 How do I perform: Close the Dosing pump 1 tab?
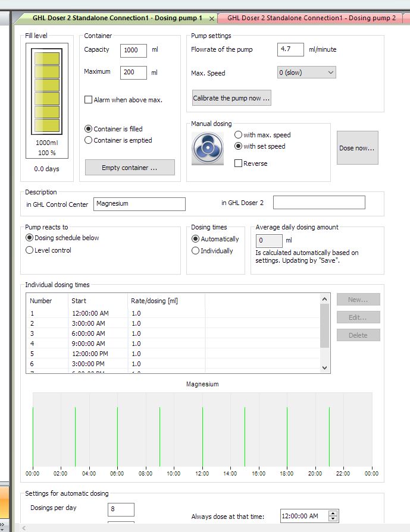click(x=212, y=18)
